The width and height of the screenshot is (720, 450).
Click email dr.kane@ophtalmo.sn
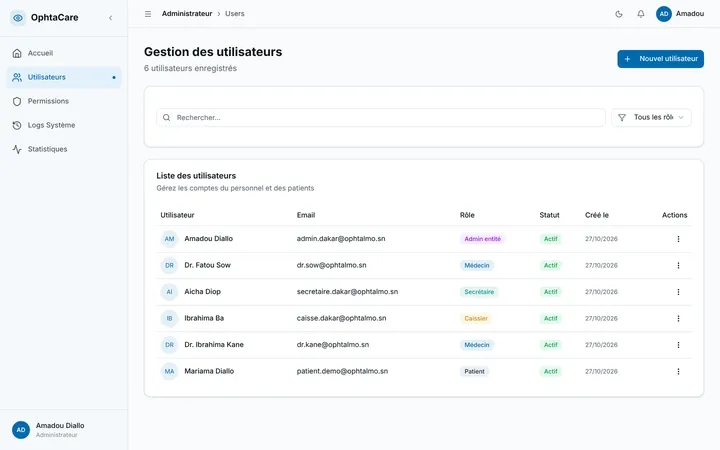point(333,345)
